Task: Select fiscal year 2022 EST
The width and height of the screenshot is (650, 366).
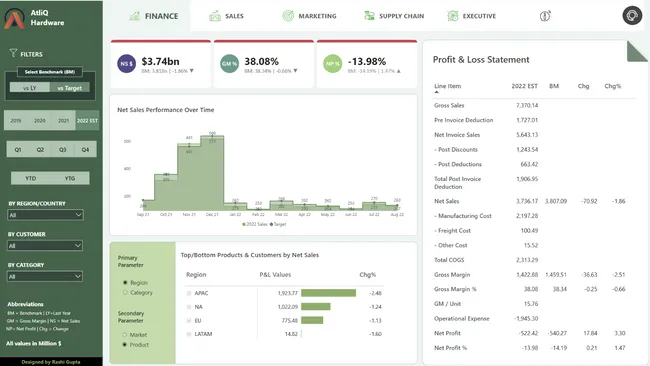Action: point(87,121)
